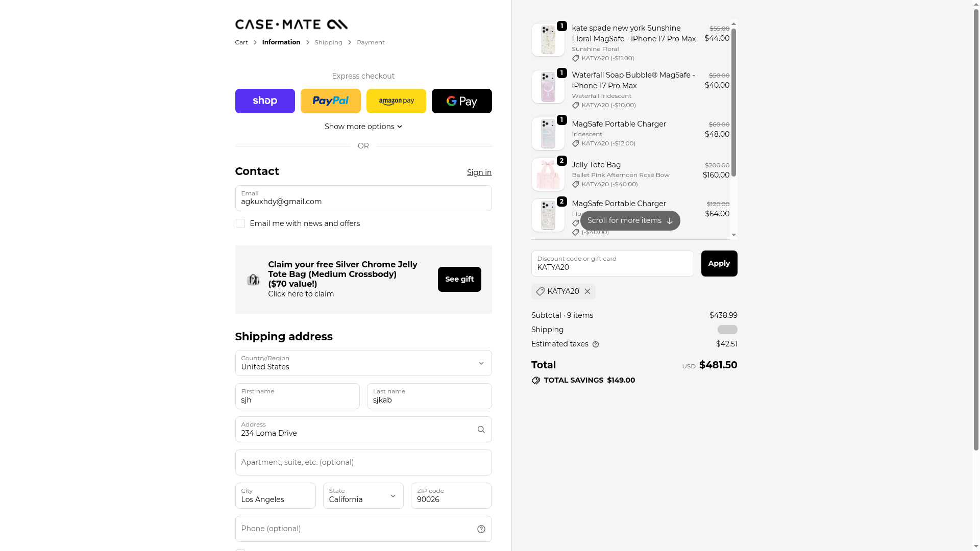This screenshot has height=551, width=980.
Task: Choose PayPal express checkout
Action: (330, 101)
